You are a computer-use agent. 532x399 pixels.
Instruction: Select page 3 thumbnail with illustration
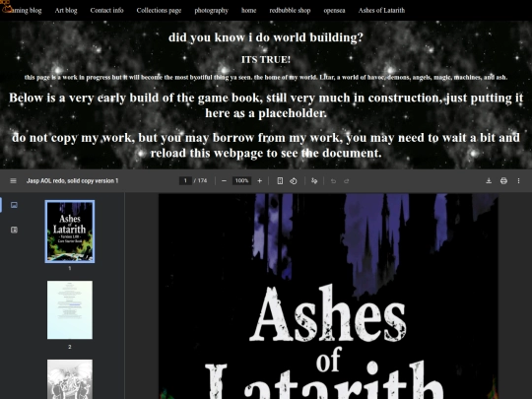click(70, 379)
